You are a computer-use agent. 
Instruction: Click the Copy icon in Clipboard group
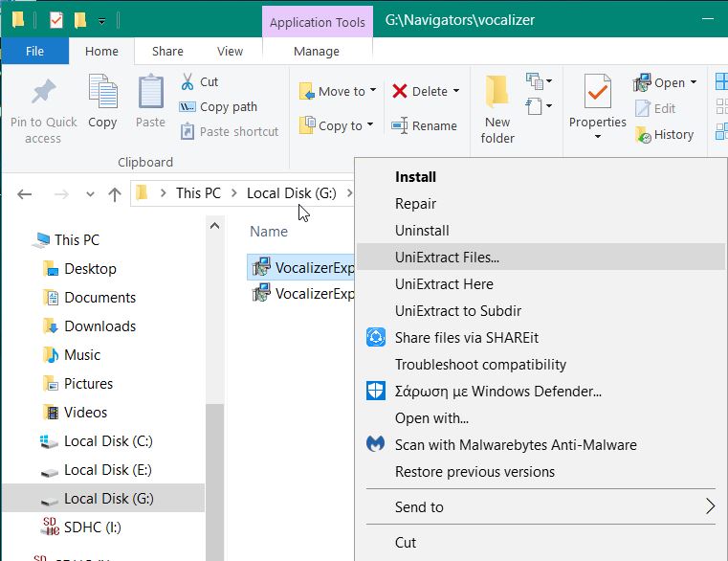[x=102, y=93]
